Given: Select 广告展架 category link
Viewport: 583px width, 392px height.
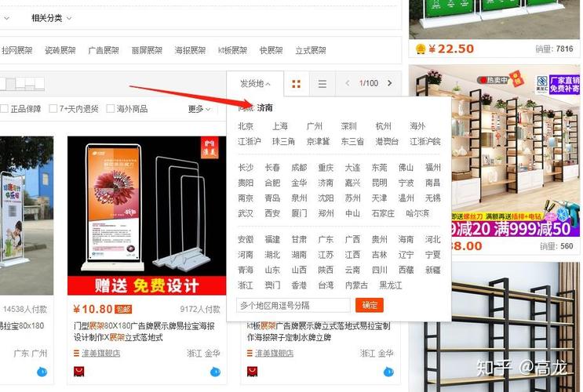Looking at the screenshot, I should [x=104, y=50].
